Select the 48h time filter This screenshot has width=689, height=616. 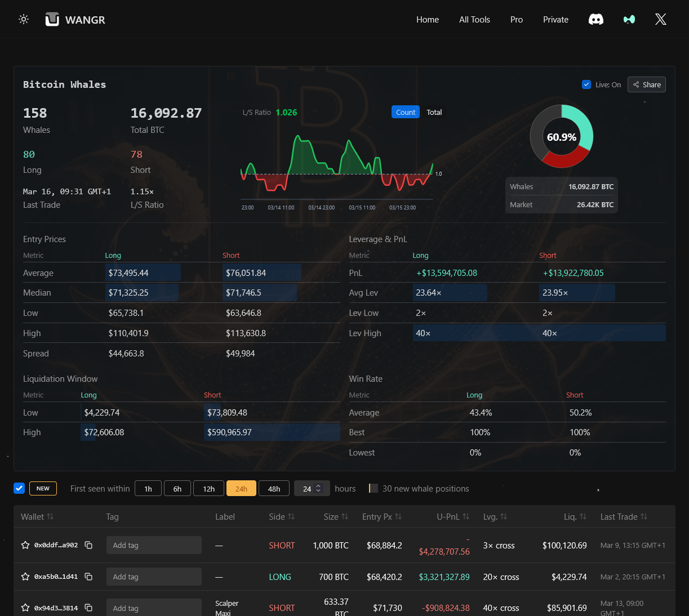(x=274, y=489)
